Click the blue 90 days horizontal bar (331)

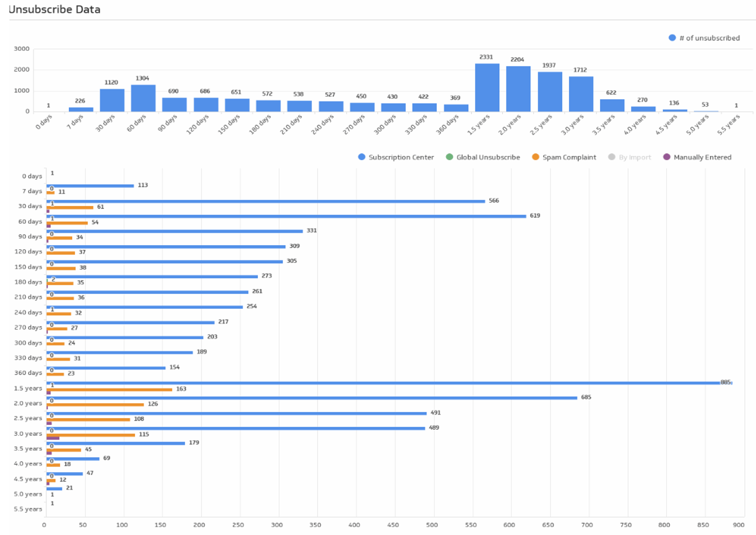175,231
